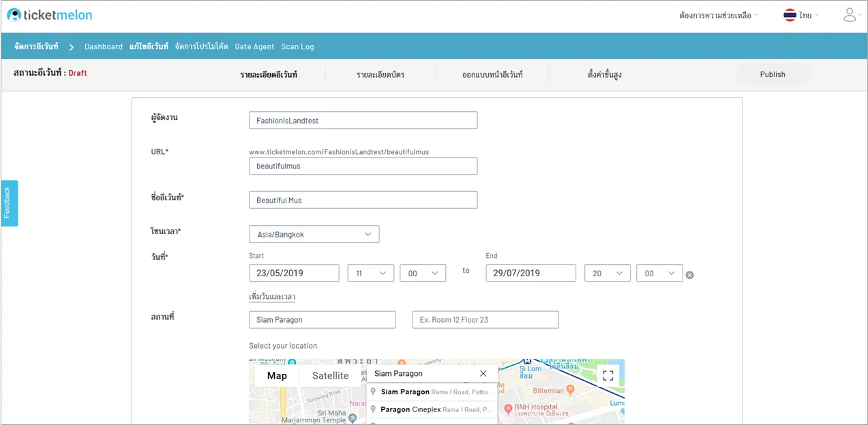Click the ticketmelon logo
The height and width of the screenshot is (425, 868).
tap(49, 15)
